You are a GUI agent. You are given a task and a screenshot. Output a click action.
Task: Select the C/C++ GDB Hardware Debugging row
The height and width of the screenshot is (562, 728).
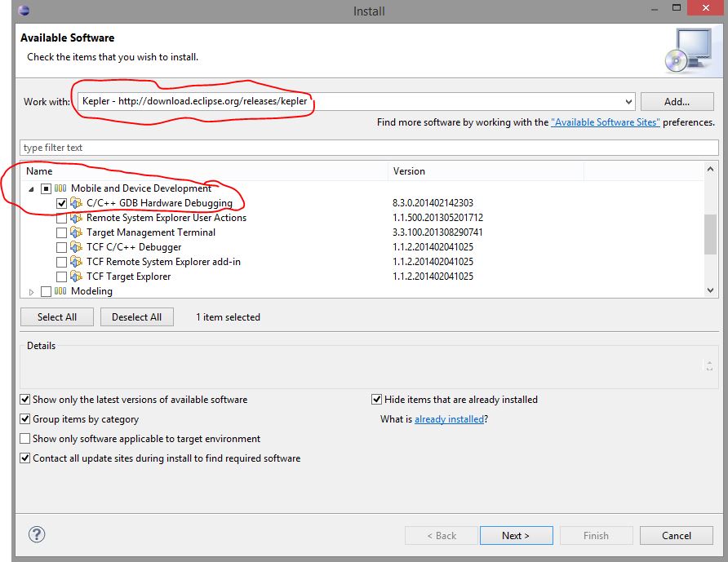tap(362, 203)
